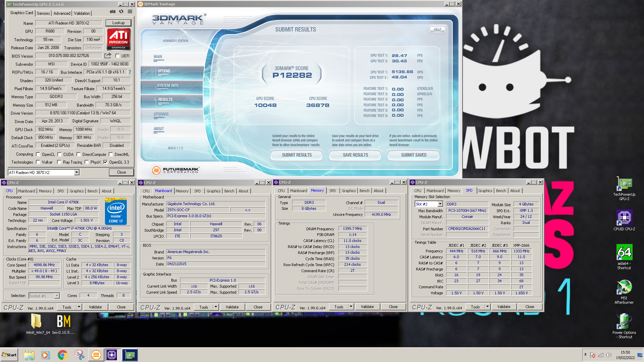The width and height of the screenshot is (644, 362).
Task: Open CPUID CPU-Z desktop shortcut
Action: pyautogui.click(x=624, y=220)
